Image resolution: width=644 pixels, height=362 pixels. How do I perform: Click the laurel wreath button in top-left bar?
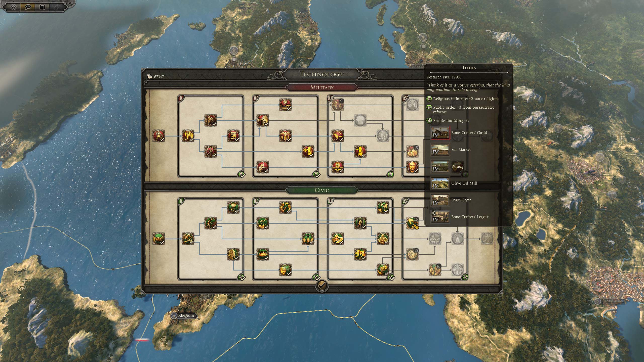point(13,7)
